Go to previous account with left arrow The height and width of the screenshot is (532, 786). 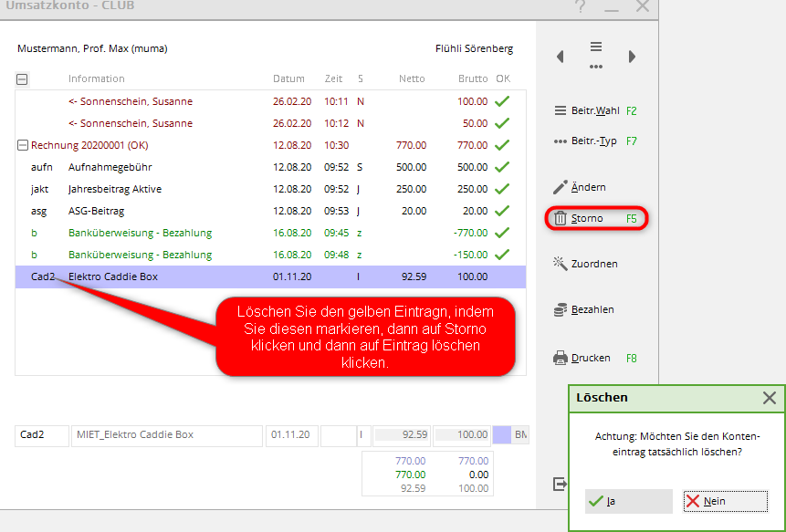(561, 57)
